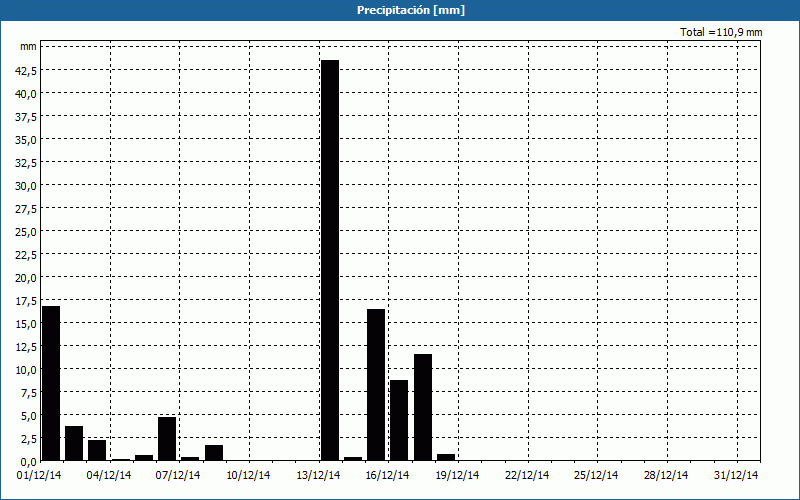This screenshot has height=500, width=800.
Task: Click the bar just under 5 mm before 07/12/14
Action: [167, 439]
